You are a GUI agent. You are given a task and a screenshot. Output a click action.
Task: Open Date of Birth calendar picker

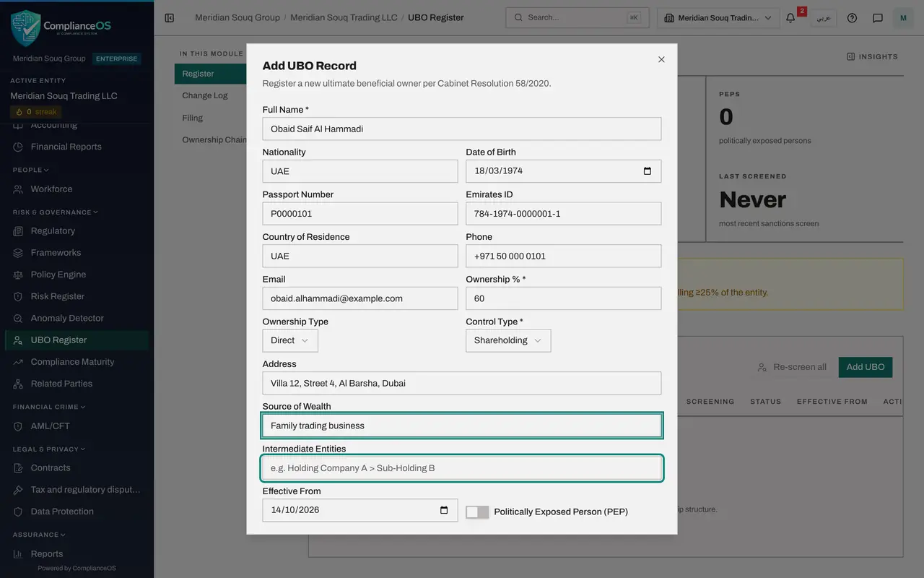pos(648,171)
